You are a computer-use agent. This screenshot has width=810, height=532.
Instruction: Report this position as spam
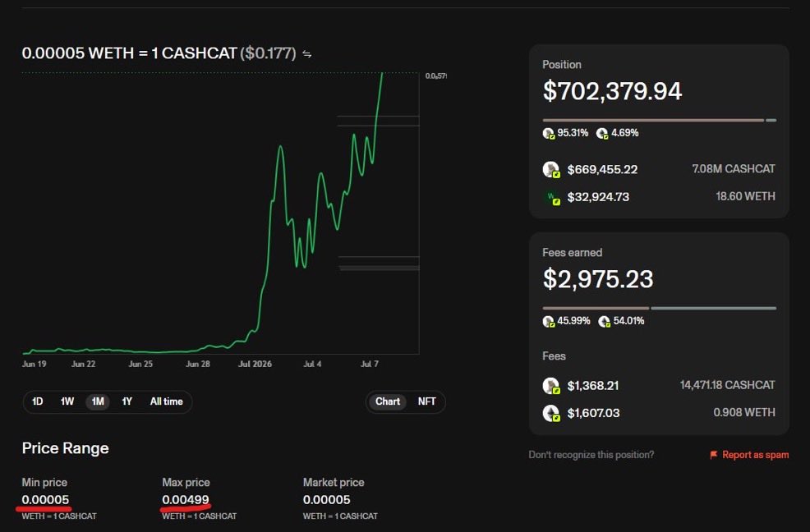point(749,455)
